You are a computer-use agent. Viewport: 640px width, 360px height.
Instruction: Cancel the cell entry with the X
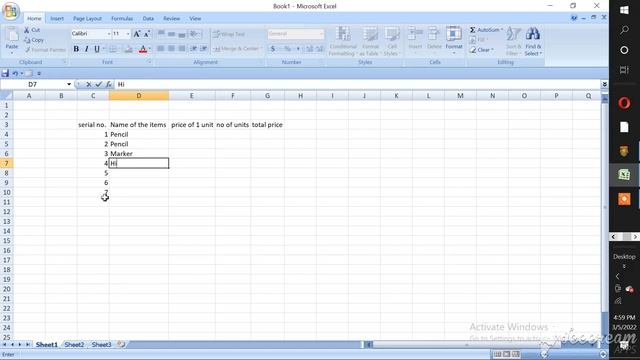[x=89, y=84]
